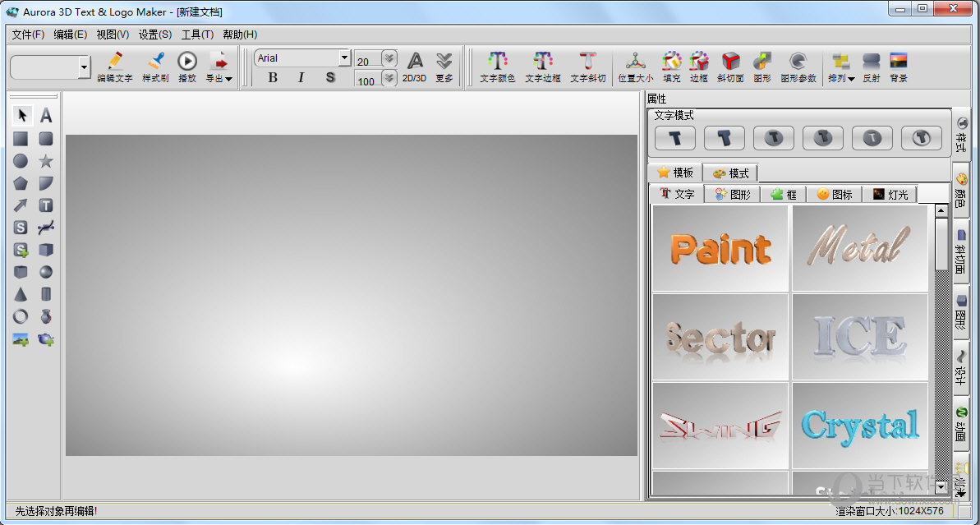This screenshot has width=980, height=525.
Task: Open the 编辑(E) menu
Action: click(x=71, y=35)
